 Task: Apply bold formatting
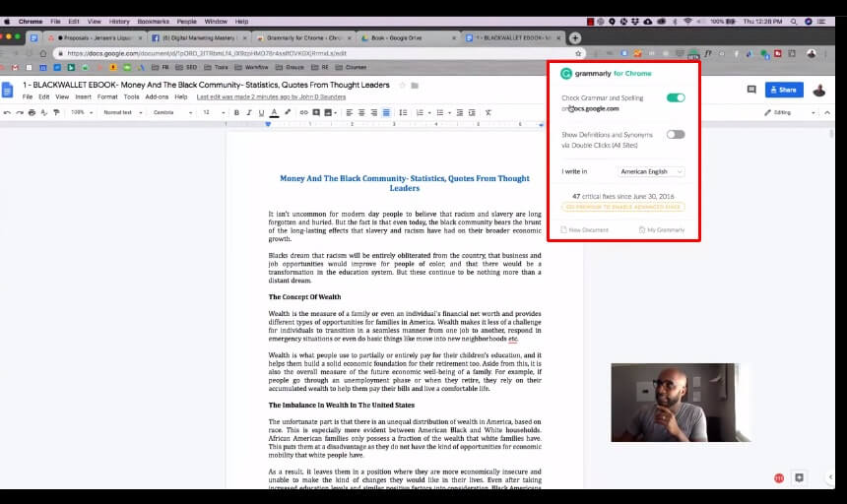tap(236, 113)
